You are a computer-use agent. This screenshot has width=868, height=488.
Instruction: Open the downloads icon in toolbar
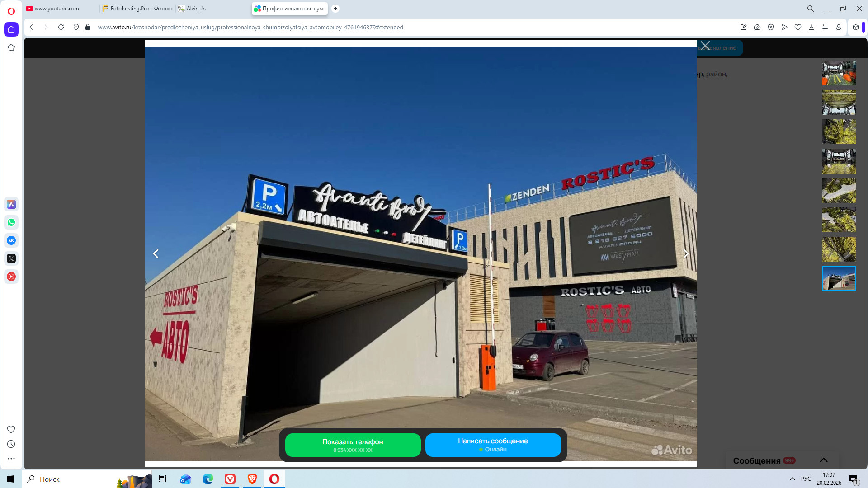[x=811, y=27]
